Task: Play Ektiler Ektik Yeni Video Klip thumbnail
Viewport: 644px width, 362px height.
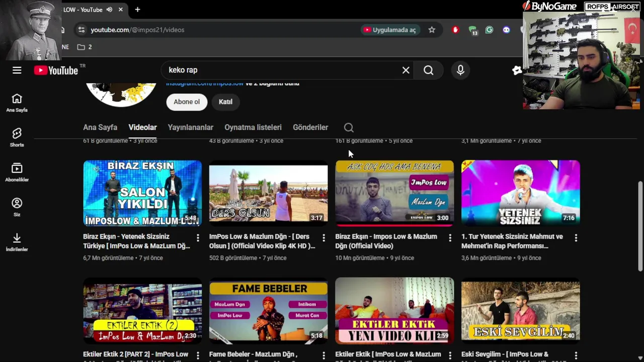Action: (394, 311)
